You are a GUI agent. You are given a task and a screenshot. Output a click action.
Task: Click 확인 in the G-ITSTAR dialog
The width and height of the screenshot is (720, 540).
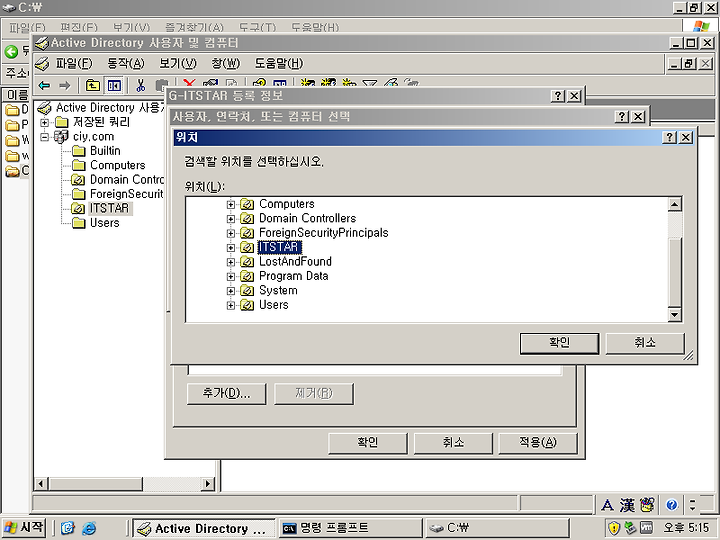(x=367, y=443)
